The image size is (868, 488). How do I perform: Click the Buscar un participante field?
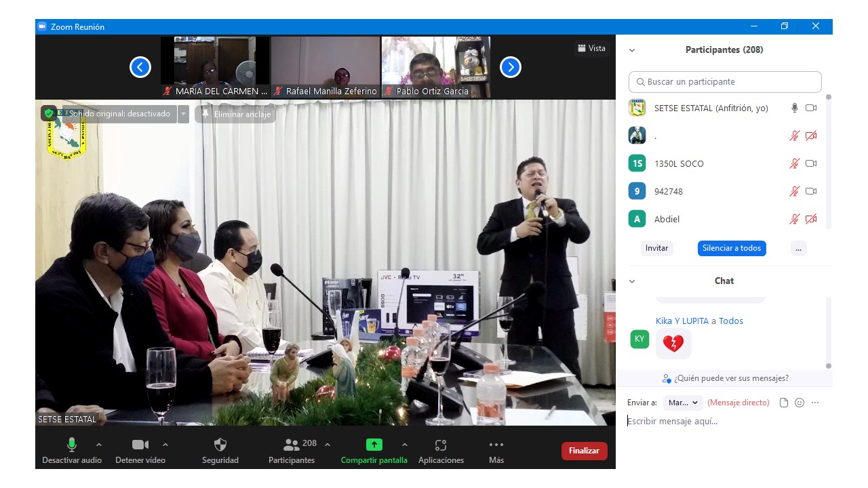(725, 82)
